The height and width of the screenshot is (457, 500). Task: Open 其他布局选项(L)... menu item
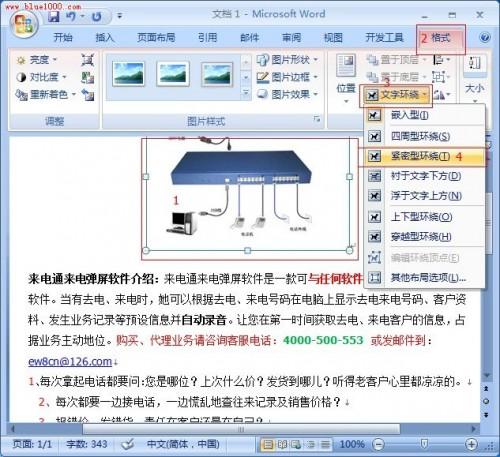click(424, 277)
